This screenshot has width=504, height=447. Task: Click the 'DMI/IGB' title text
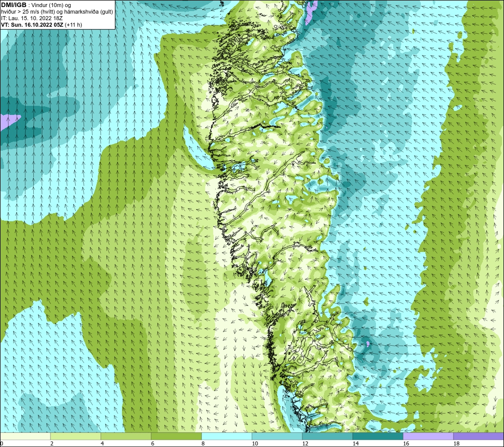14,5
